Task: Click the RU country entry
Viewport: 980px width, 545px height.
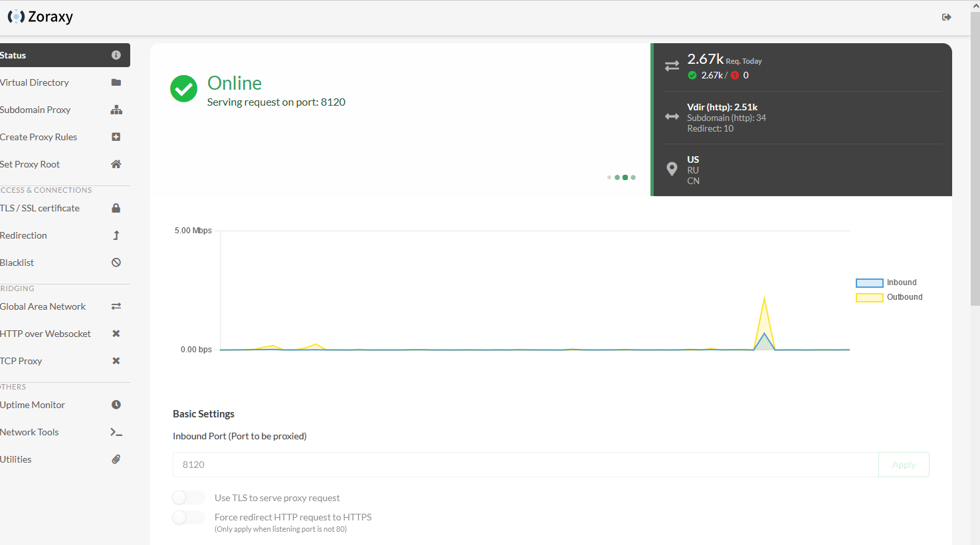Action: tap(693, 170)
